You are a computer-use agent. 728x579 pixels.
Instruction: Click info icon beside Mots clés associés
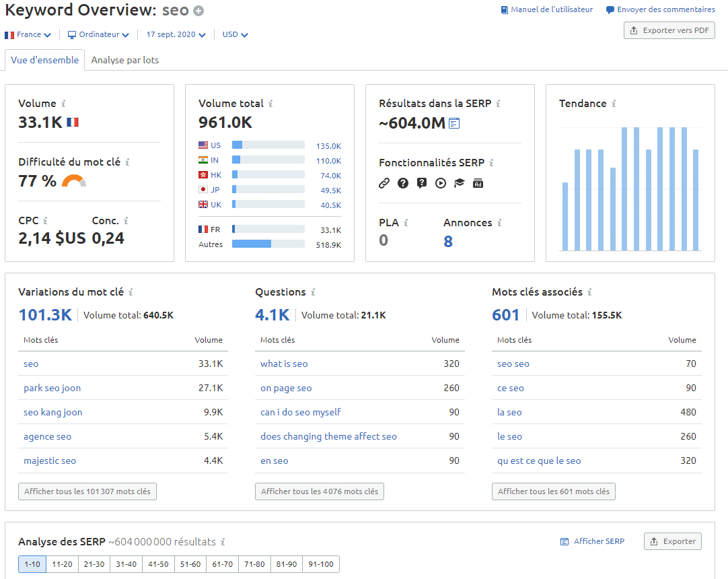pyautogui.click(x=589, y=292)
